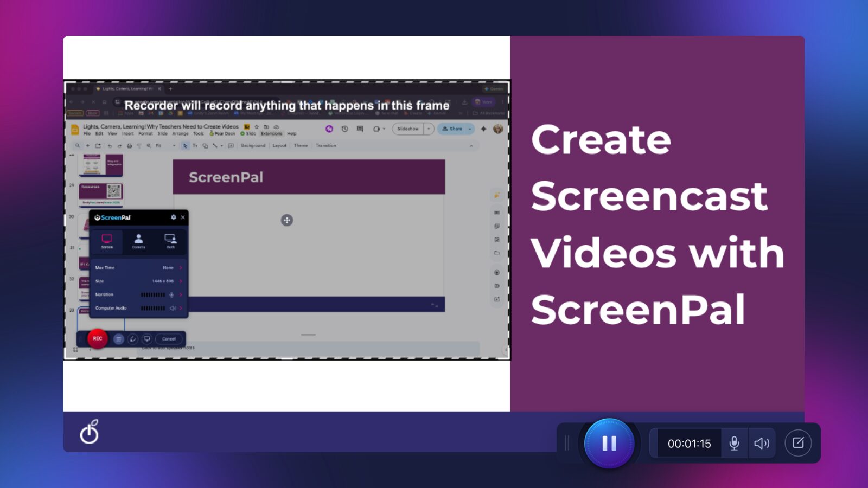
Task: Click the Computer Audio speaker icon
Action: tap(173, 308)
